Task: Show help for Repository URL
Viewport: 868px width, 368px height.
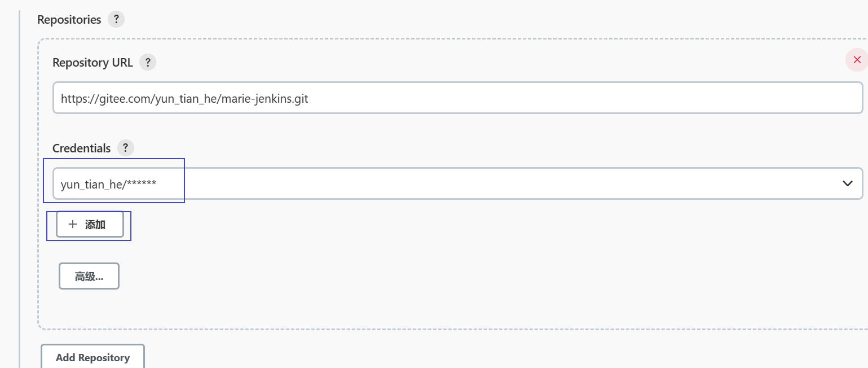Action: point(148,62)
